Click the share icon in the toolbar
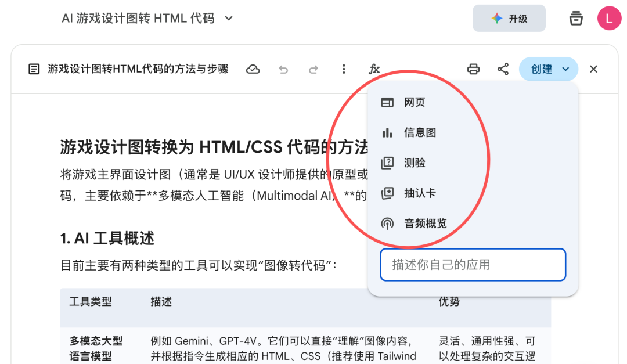The width and height of the screenshot is (627, 364). [x=503, y=69]
